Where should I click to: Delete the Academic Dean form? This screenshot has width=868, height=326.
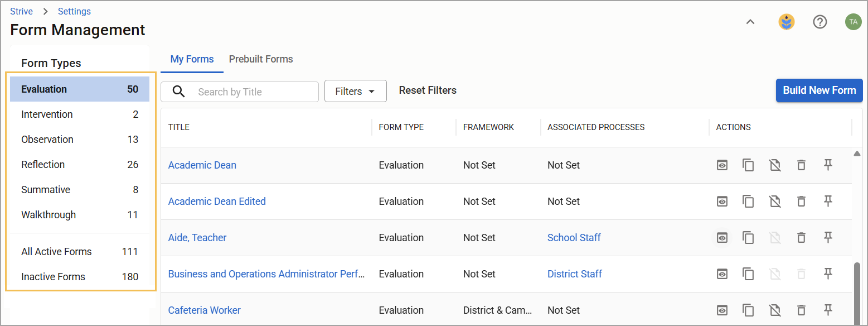coord(801,165)
